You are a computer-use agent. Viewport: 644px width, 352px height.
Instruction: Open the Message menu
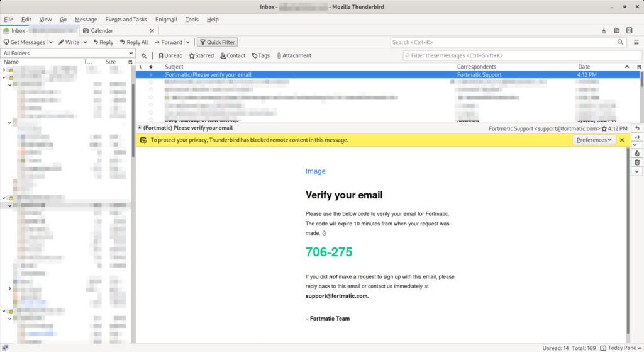(86, 20)
